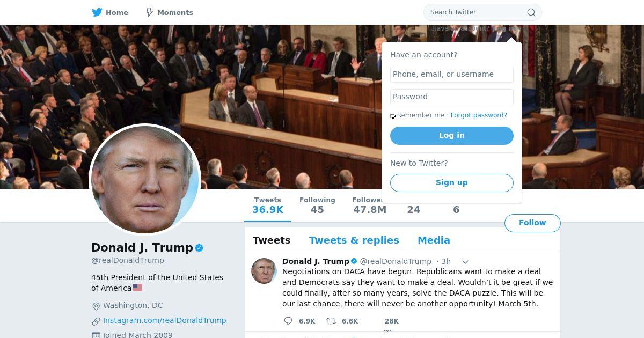Open the Forgot password link
This screenshot has width=644, height=338.
(479, 115)
